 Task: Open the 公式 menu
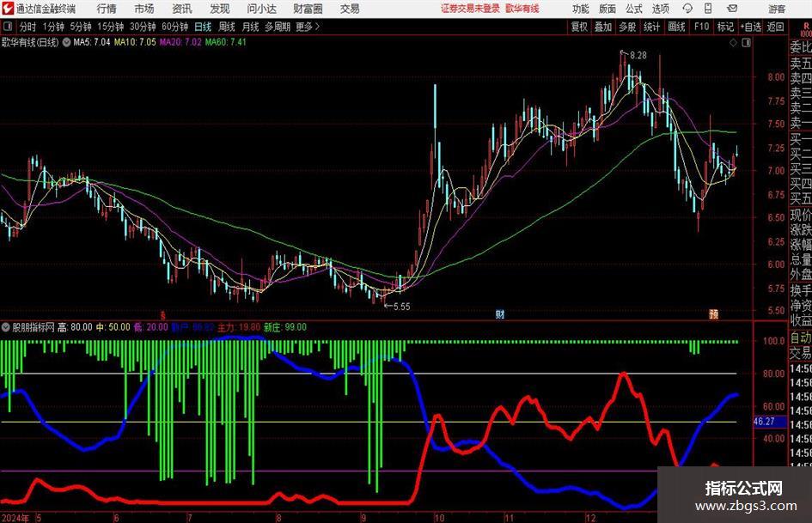[x=633, y=9]
